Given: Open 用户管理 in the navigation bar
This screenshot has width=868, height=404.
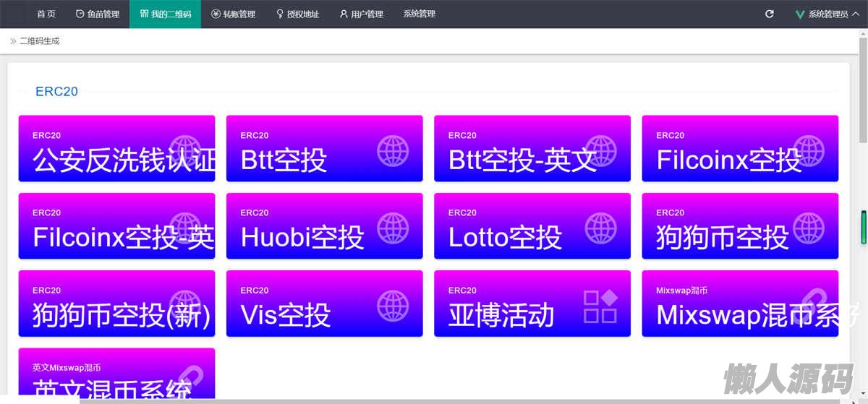Looking at the screenshot, I should tap(362, 14).
